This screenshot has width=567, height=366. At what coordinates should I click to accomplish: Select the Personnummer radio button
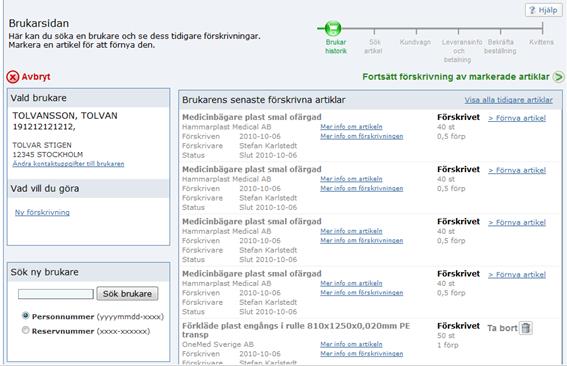coord(25,316)
